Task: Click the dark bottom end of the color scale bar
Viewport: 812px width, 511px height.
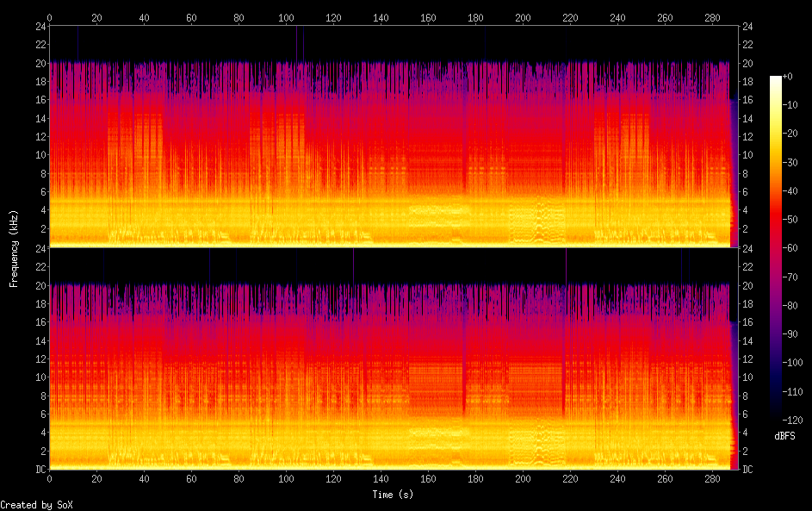Action: [x=776, y=418]
